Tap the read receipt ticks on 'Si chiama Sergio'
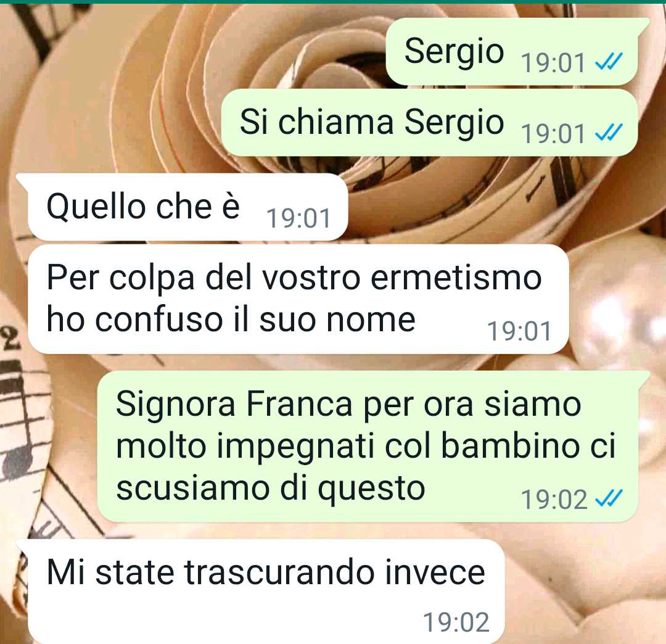The height and width of the screenshot is (644, 666). pos(609,132)
